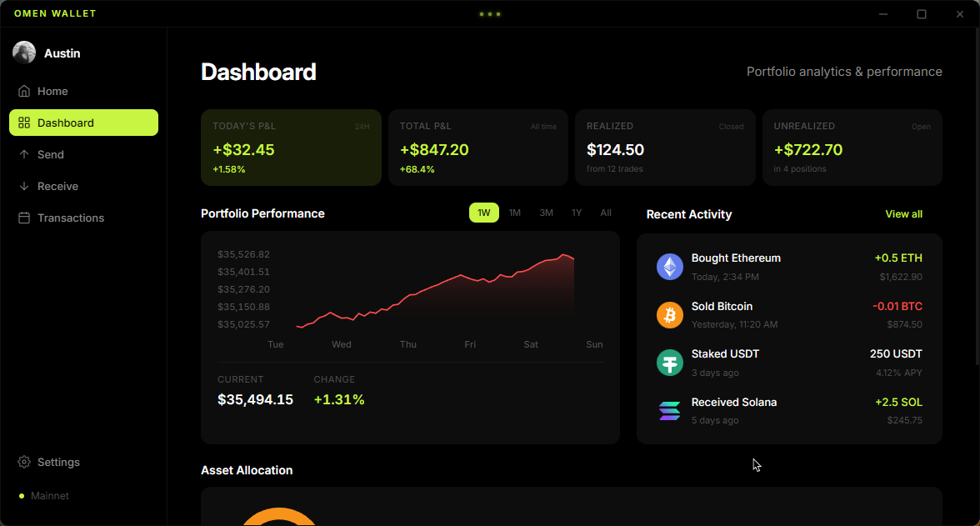Click the Ethereum coin icon

670,267
